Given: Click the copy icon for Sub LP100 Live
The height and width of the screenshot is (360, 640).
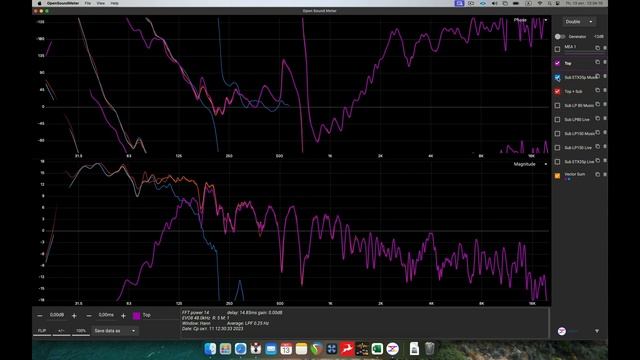Looking at the screenshot, I should coord(598,147).
